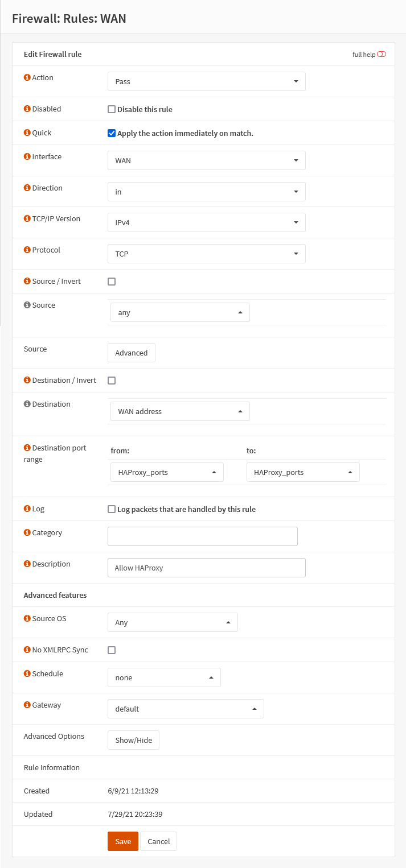
Task: Click the info icon beside Action
Action: point(27,77)
